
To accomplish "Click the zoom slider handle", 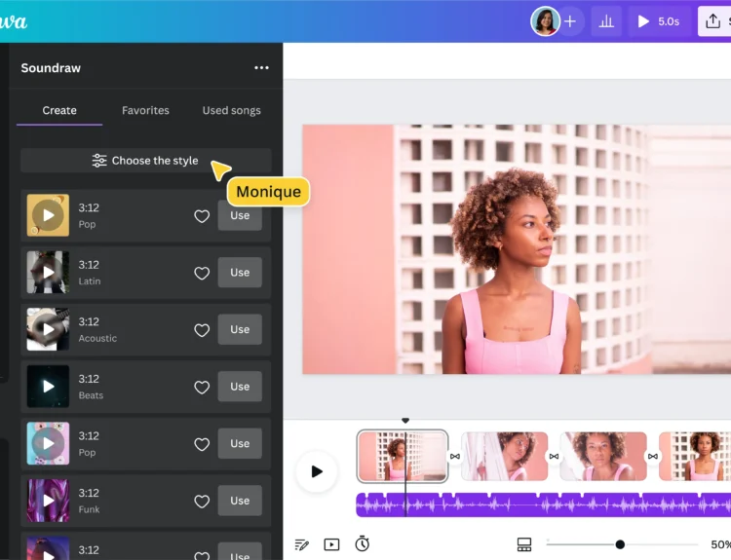I will point(620,544).
